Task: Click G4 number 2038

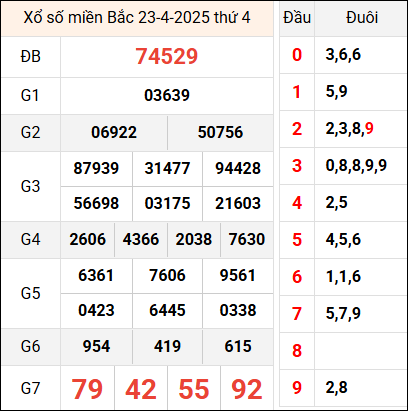Action: pyautogui.click(x=194, y=239)
